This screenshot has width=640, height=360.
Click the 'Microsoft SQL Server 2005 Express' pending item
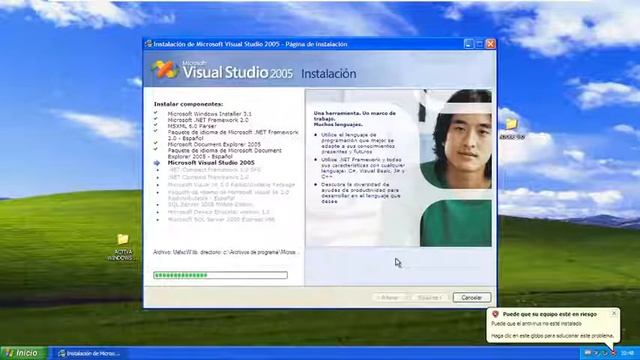pos(221,219)
